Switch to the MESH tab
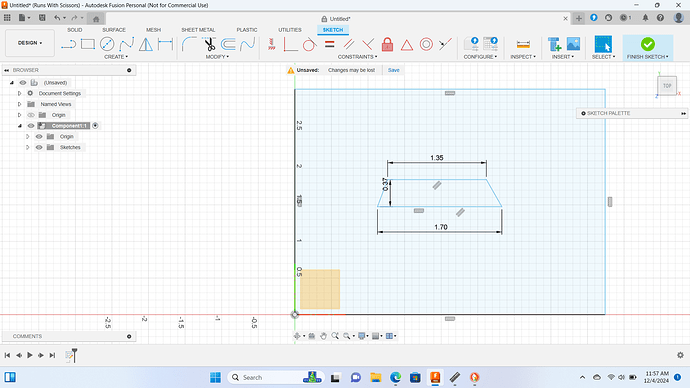690x388 pixels. [x=154, y=30]
